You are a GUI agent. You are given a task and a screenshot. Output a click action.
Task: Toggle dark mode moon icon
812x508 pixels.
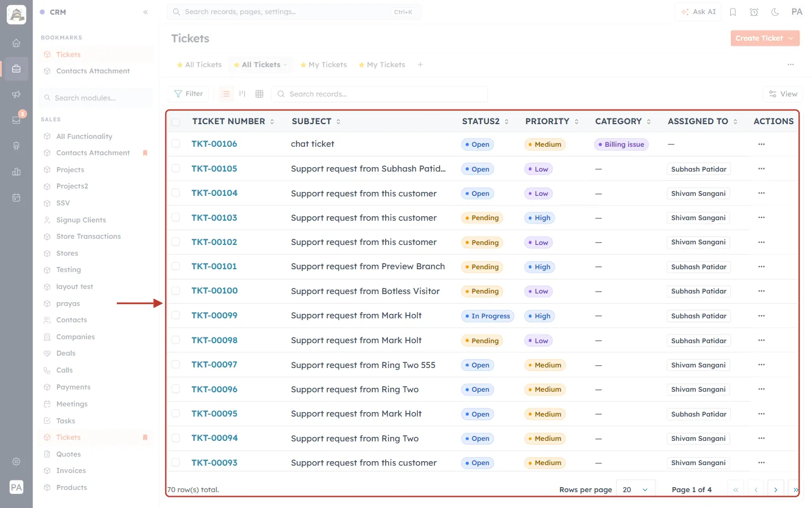click(775, 12)
